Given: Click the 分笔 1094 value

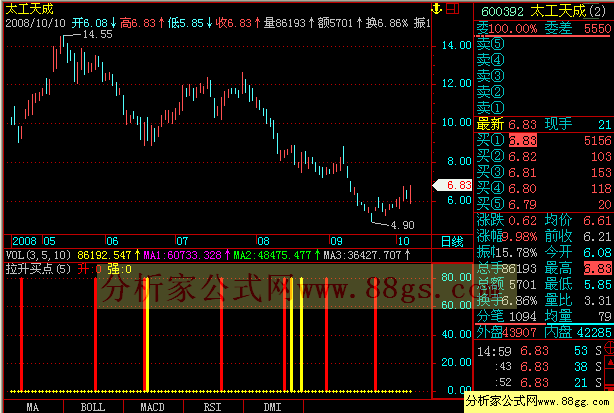Looking at the screenshot, I should (506, 316).
